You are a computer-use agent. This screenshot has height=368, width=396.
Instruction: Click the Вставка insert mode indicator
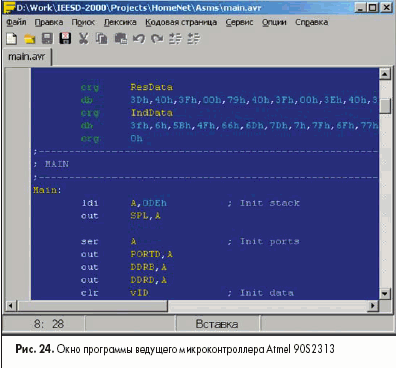click(x=217, y=324)
